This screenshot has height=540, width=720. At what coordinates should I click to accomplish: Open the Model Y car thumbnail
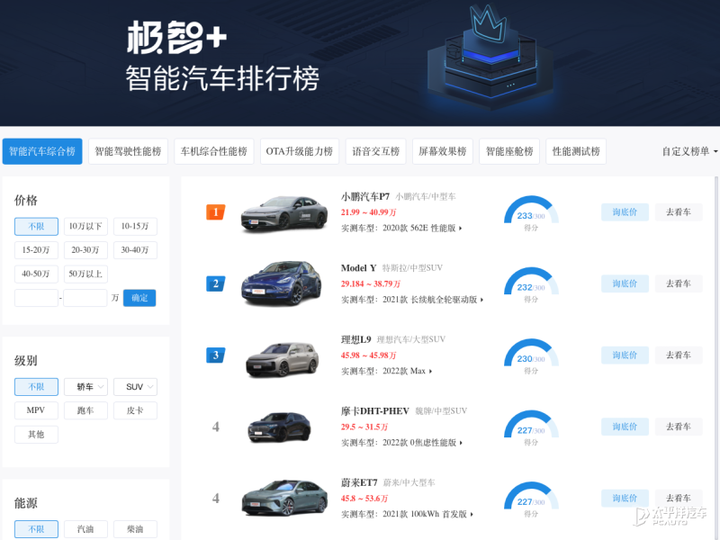click(281, 283)
